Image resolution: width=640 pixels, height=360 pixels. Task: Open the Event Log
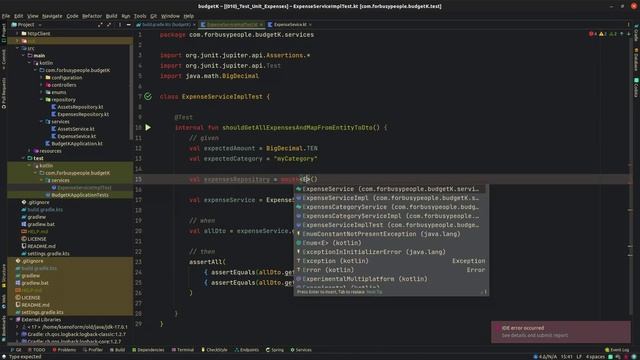617,350
